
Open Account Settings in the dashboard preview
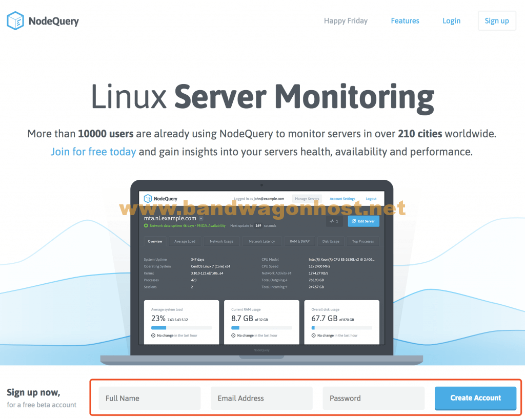pos(342,199)
